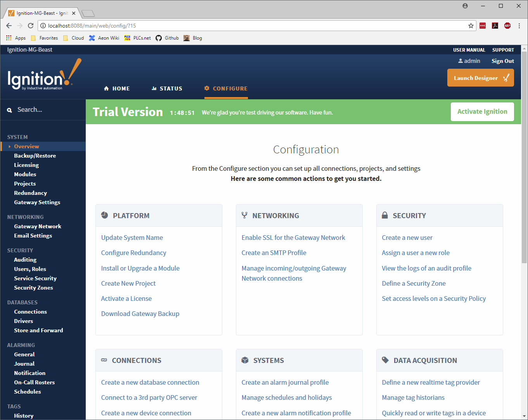Click Enable SSL for the Gateway Network
Image resolution: width=528 pixels, height=420 pixels.
coord(293,238)
